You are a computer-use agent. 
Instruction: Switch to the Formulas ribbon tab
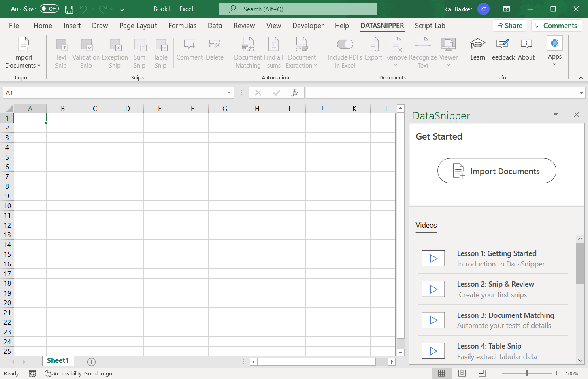[x=182, y=26]
